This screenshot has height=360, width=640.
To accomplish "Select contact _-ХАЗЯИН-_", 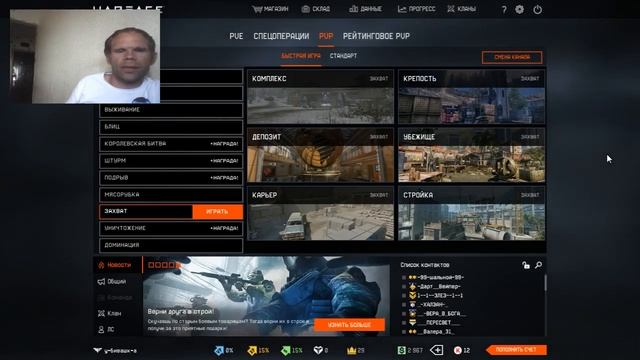I will point(428,304).
